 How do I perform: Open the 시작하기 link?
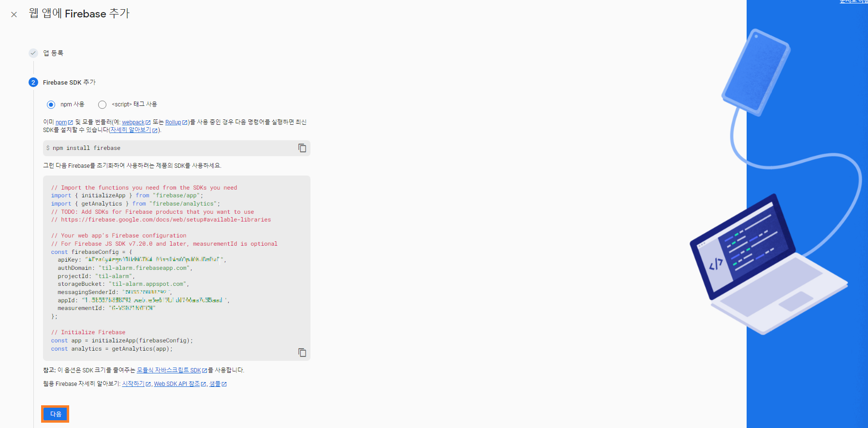coord(133,384)
